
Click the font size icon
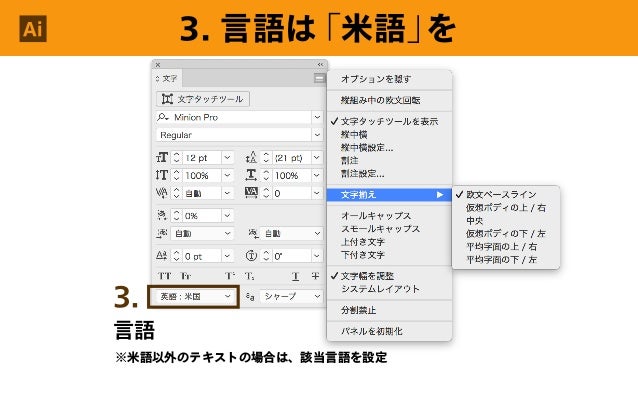[162, 157]
